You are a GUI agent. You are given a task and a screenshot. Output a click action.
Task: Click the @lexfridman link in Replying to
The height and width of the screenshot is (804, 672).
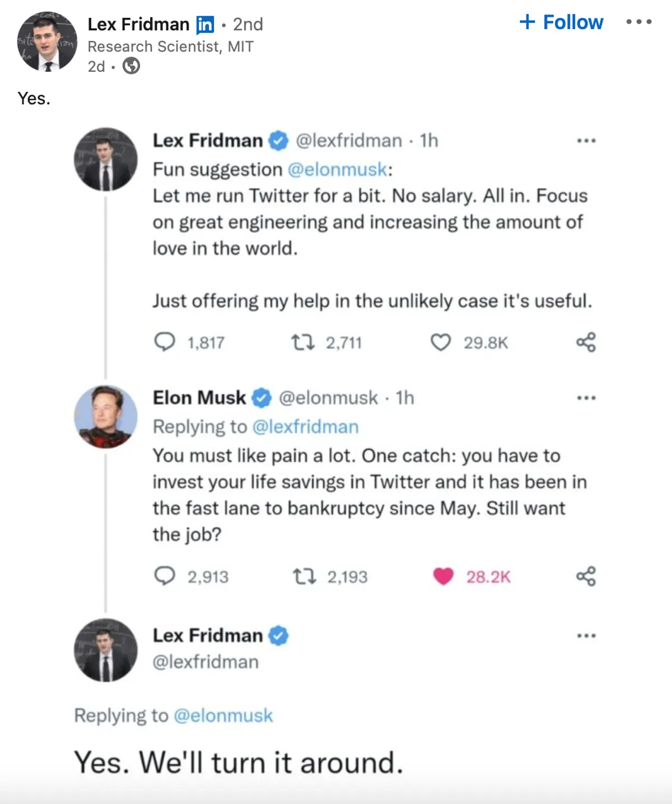click(305, 427)
